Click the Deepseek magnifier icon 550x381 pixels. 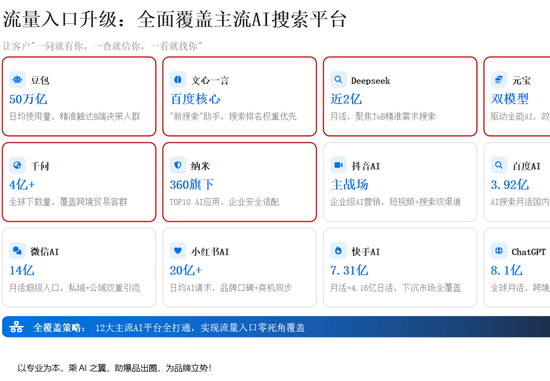338,80
